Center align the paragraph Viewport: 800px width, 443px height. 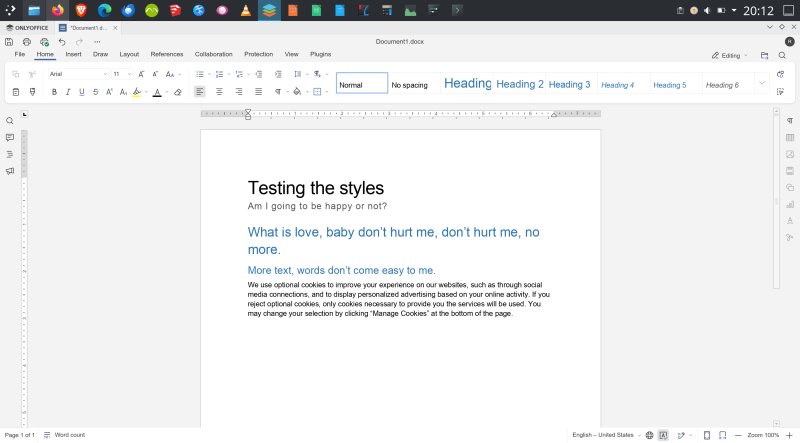pyautogui.click(x=219, y=92)
